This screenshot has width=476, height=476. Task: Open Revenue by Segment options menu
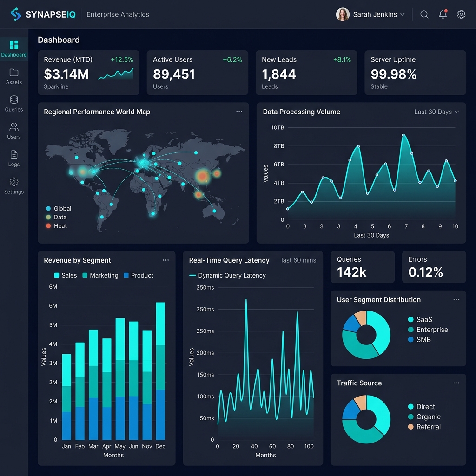tap(165, 260)
